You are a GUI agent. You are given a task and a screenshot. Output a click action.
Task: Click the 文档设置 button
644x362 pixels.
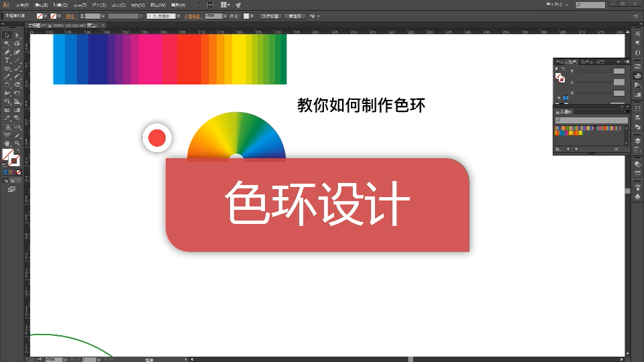(270, 16)
